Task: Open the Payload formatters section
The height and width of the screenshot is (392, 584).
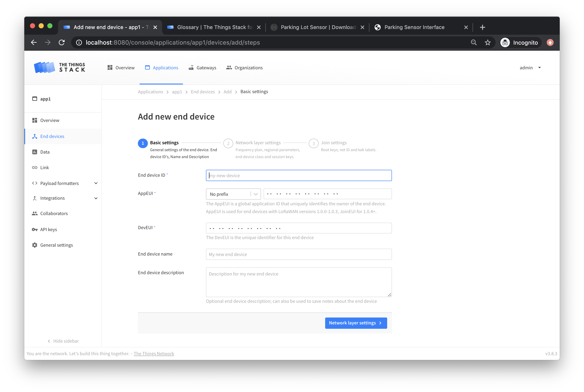Action: [59, 183]
